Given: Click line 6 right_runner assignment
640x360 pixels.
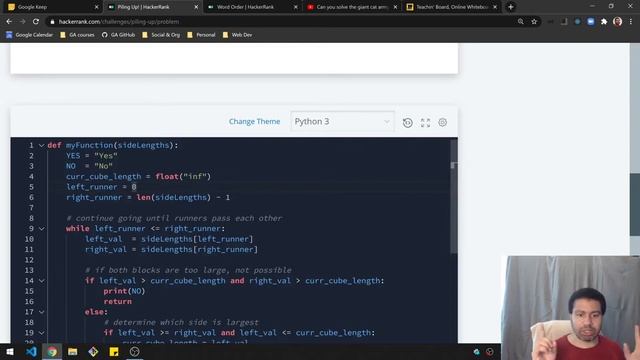Looking at the screenshot, I should [148, 198].
